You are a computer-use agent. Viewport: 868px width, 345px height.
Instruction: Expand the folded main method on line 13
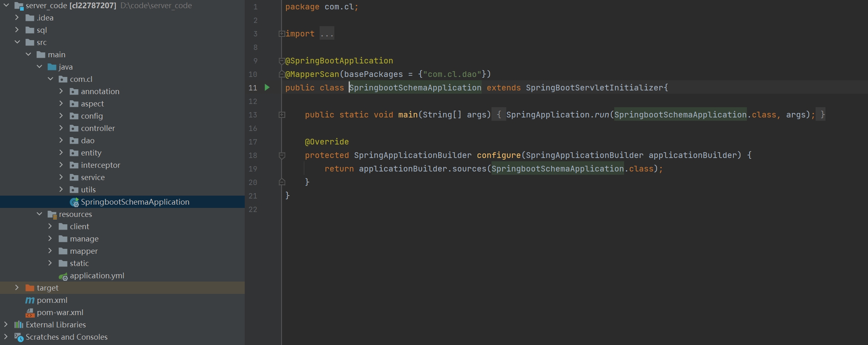tap(282, 115)
